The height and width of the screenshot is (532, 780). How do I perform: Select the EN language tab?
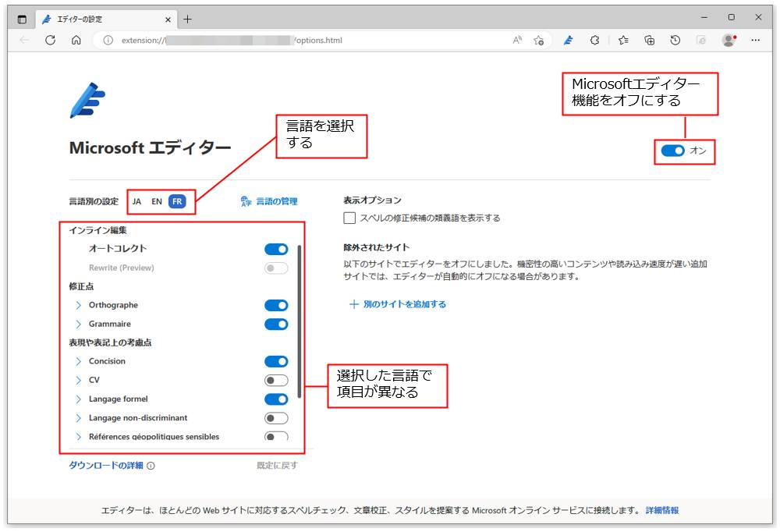click(x=157, y=201)
